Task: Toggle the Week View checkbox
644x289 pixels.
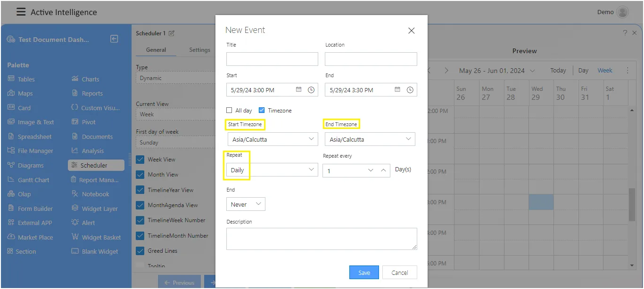Action: pyautogui.click(x=140, y=160)
